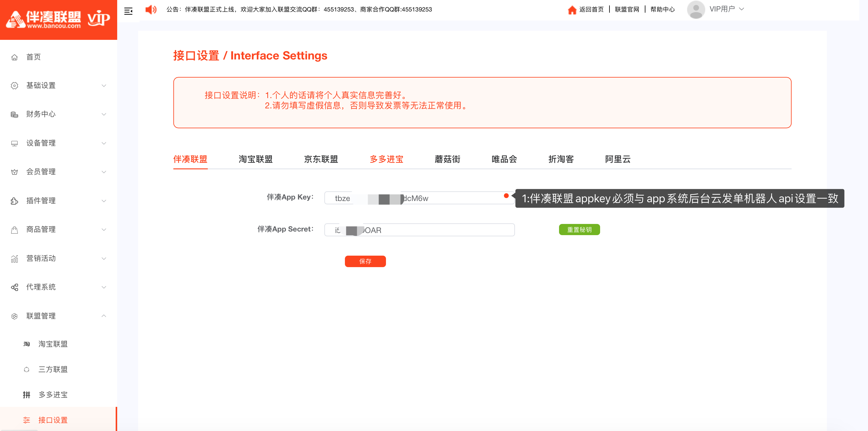Viewport: 868px width, 431px height.
Task: Focus the 伴凑App Secret input field
Action: [x=420, y=230]
